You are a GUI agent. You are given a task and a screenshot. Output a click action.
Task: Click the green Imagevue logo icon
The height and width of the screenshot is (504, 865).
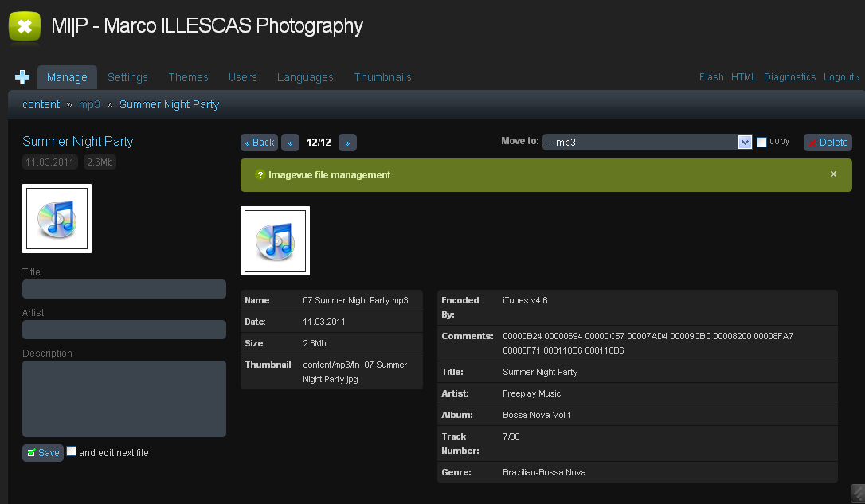pyautogui.click(x=25, y=26)
